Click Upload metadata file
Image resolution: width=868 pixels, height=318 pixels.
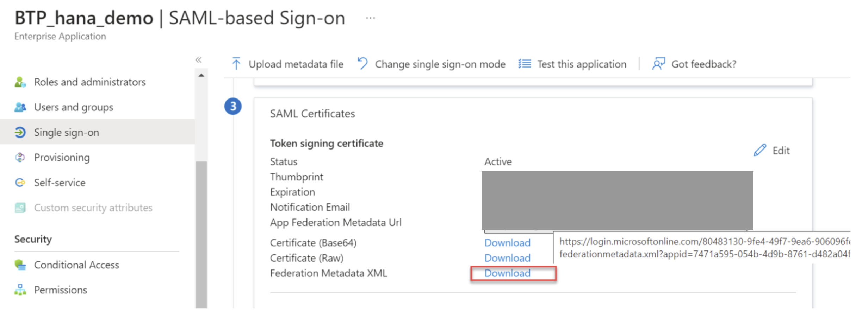[x=287, y=64]
